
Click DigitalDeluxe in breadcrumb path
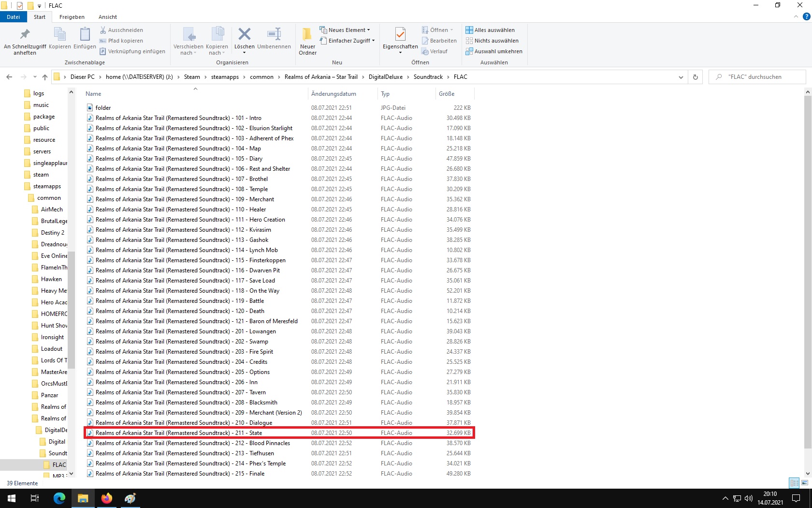click(385, 77)
